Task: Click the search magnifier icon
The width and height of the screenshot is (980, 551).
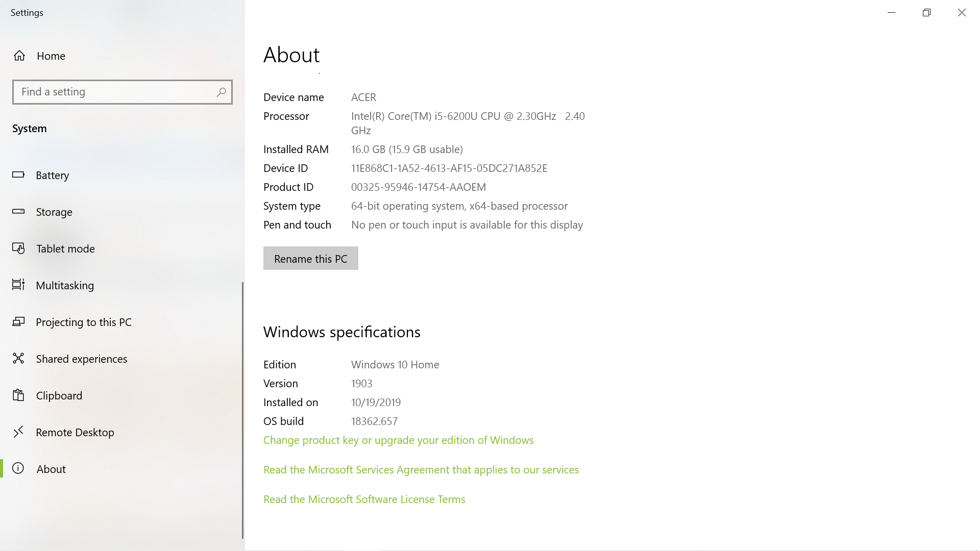Action: [221, 92]
